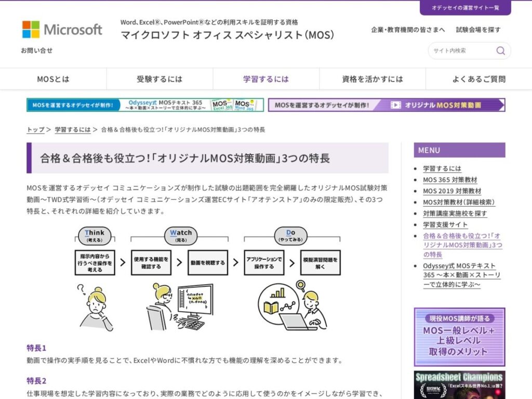
Task: Click the 指示内容から行うべき操作を考える step box
Action: [95, 262]
